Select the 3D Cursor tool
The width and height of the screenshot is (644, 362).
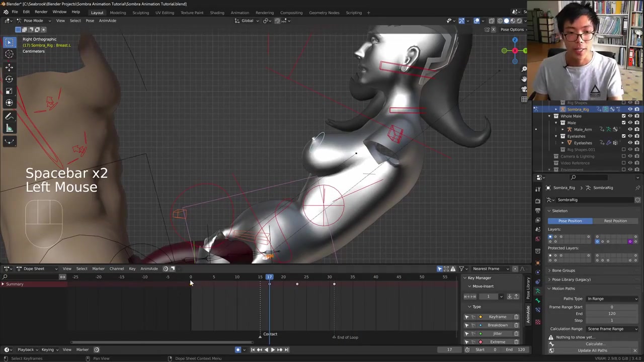(x=9, y=54)
